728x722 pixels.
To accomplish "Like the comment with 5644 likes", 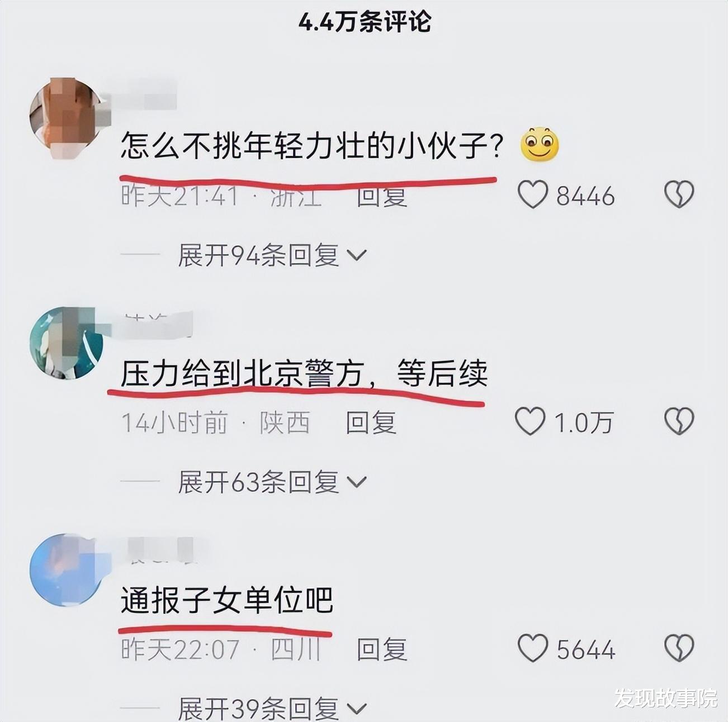I will point(532,649).
